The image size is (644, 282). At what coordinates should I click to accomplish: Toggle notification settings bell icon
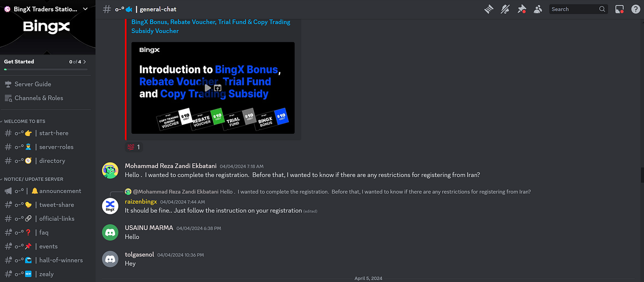(x=506, y=9)
